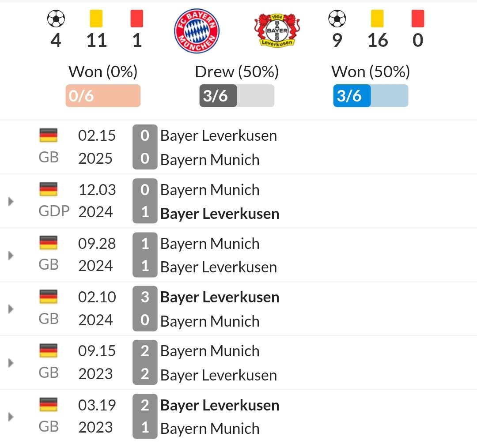Expand the 12.03 2024 match row

[11, 202]
